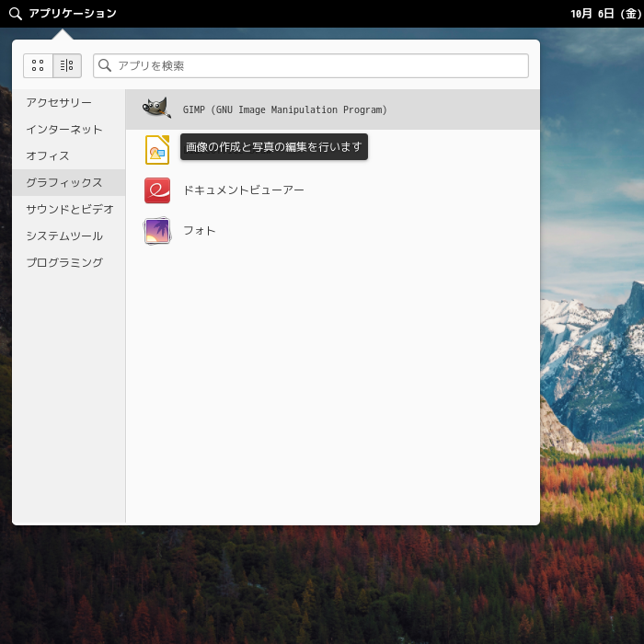Select the オフィス category
This screenshot has height=644, width=644.
pos(69,156)
